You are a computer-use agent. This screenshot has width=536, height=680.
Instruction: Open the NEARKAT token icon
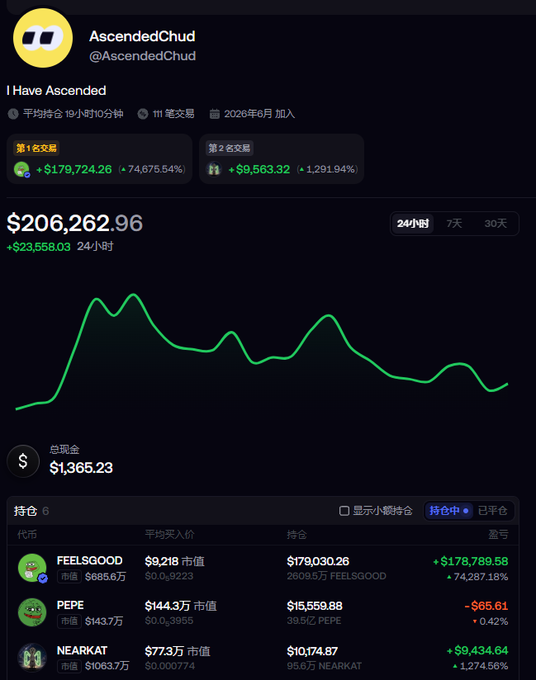32,657
